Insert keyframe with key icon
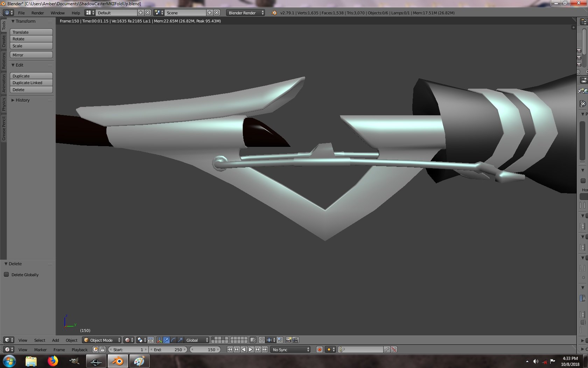The width and height of the screenshot is (588, 368). 387,349
